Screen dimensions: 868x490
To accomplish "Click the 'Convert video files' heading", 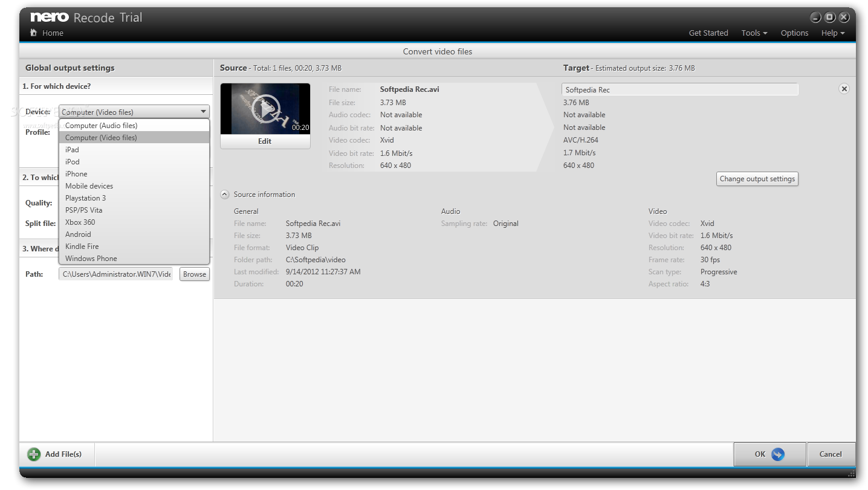I will (x=438, y=51).
